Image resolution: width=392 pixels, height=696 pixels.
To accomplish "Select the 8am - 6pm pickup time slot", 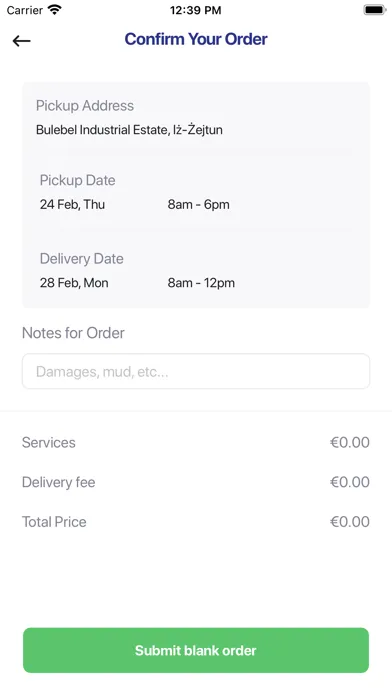I will [x=198, y=205].
